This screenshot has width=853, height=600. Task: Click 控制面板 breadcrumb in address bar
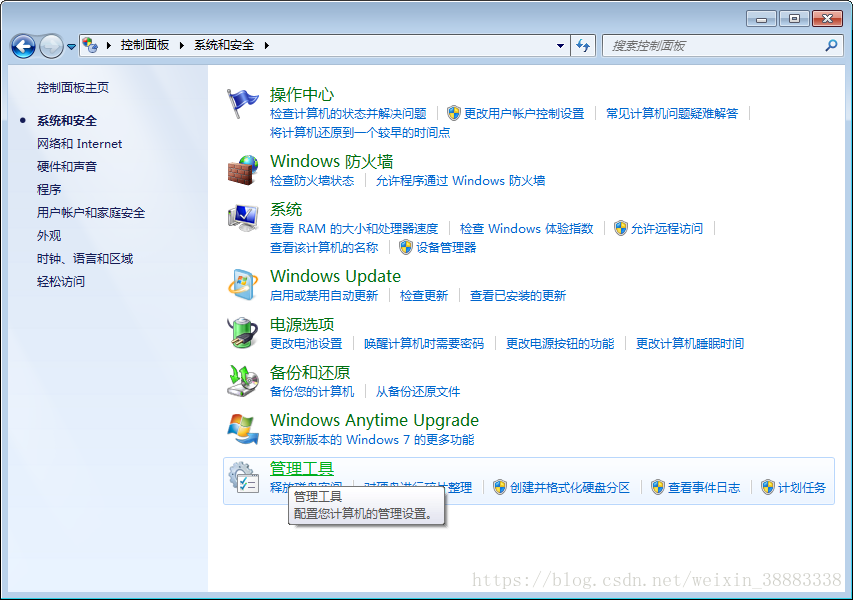point(145,45)
